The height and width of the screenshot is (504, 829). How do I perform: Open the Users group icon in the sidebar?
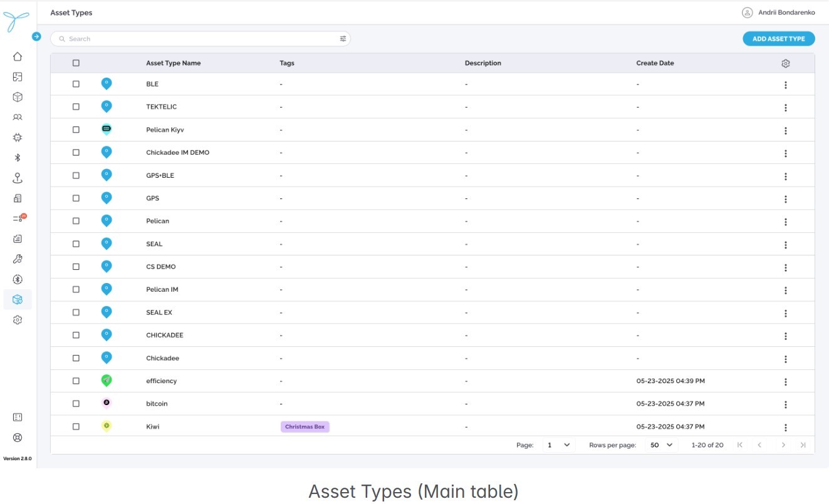[x=18, y=117]
